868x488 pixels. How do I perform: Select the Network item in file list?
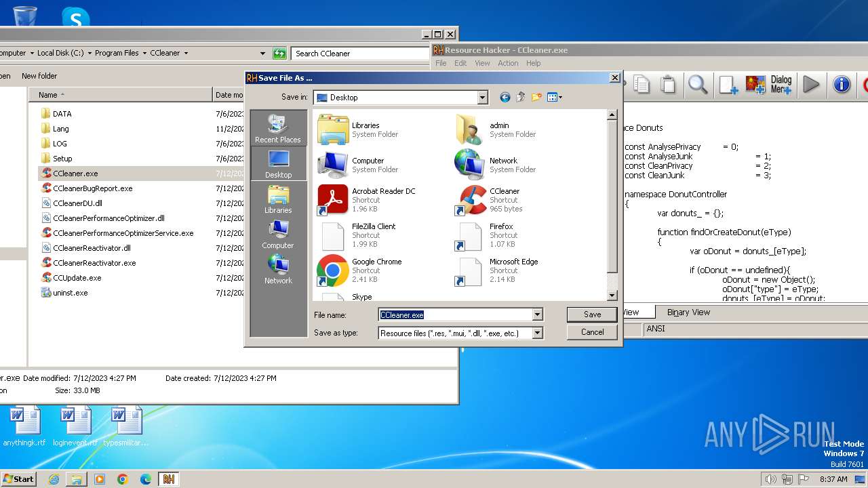pos(495,164)
